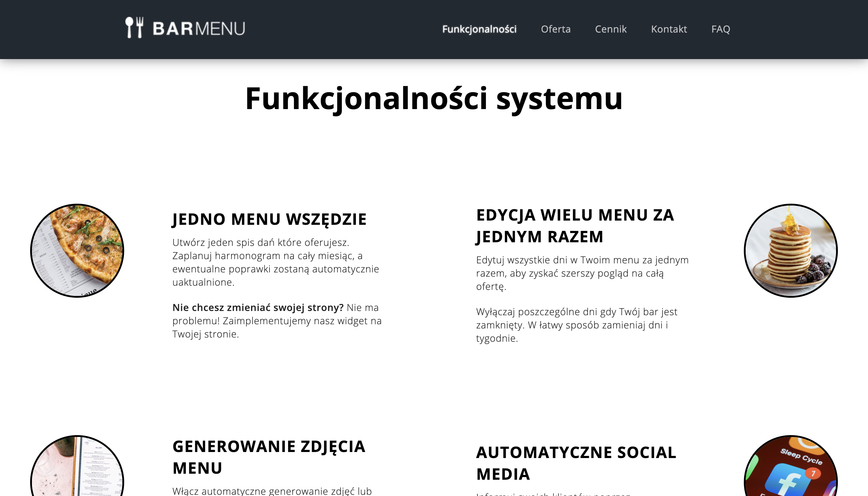Select the Kontakt navigation link

669,29
